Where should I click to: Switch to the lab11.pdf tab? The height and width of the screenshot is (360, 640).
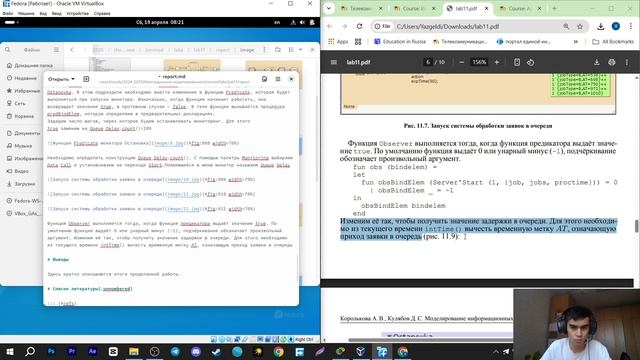click(468, 8)
